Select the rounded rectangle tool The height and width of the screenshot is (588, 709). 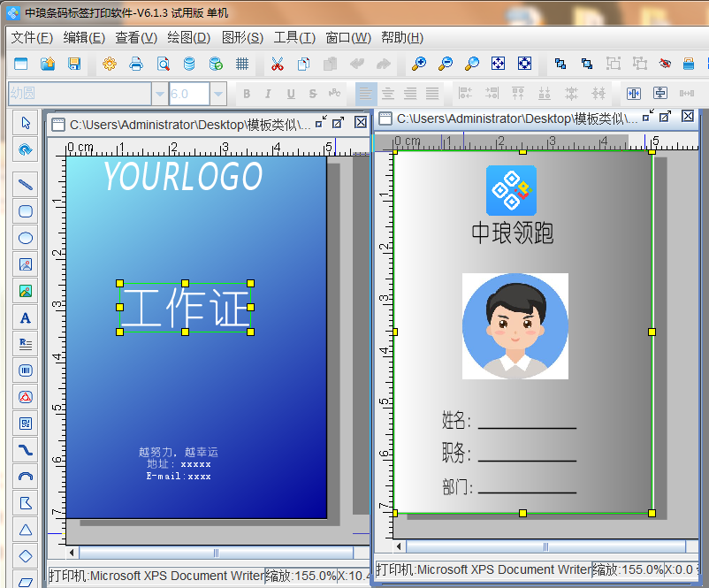coord(24,211)
